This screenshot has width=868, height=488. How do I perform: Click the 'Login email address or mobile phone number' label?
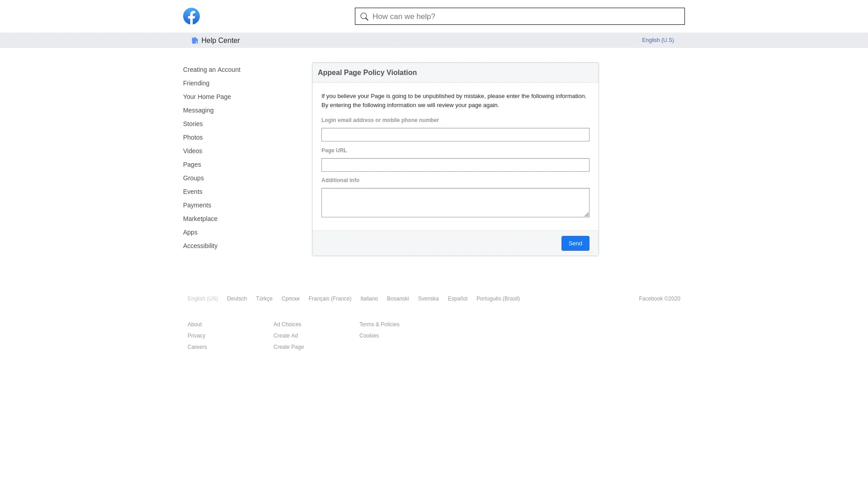click(380, 120)
